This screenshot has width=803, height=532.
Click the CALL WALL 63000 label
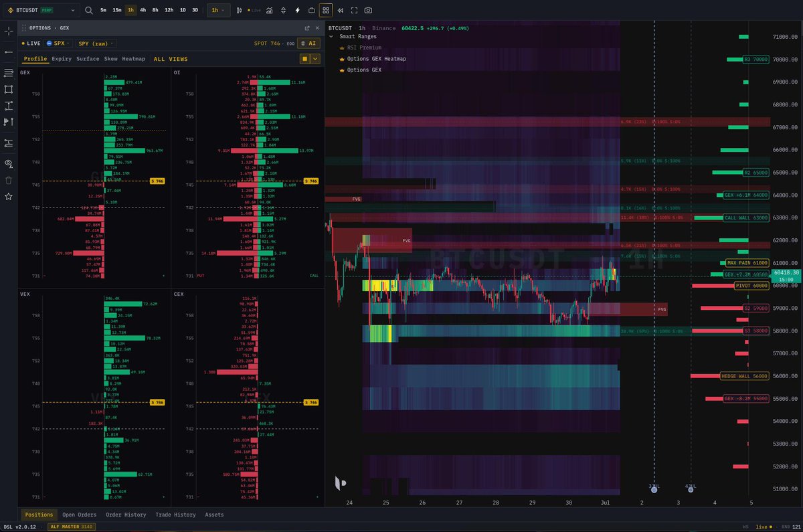pyautogui.click(x=746, y=217)
